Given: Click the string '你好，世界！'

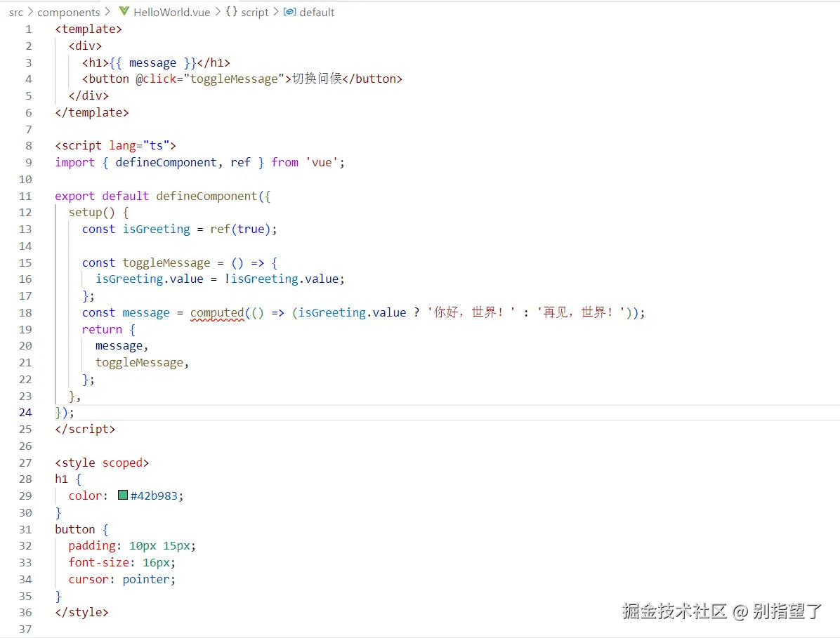Looking at the screenshot, I should pos(471,312).
